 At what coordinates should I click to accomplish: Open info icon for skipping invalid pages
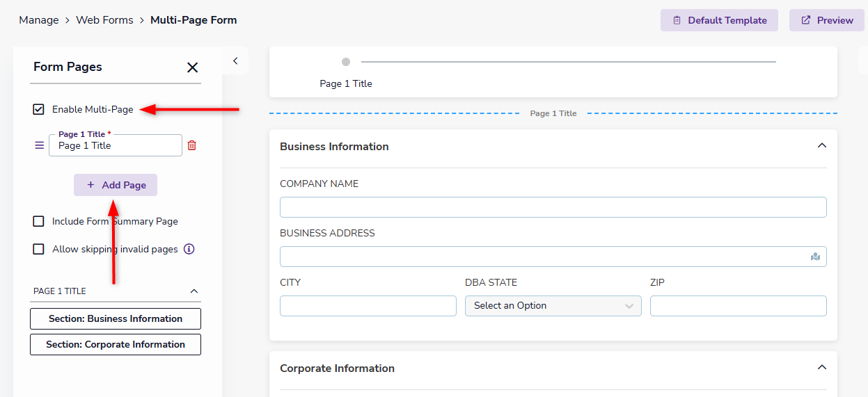coord(189,249)
